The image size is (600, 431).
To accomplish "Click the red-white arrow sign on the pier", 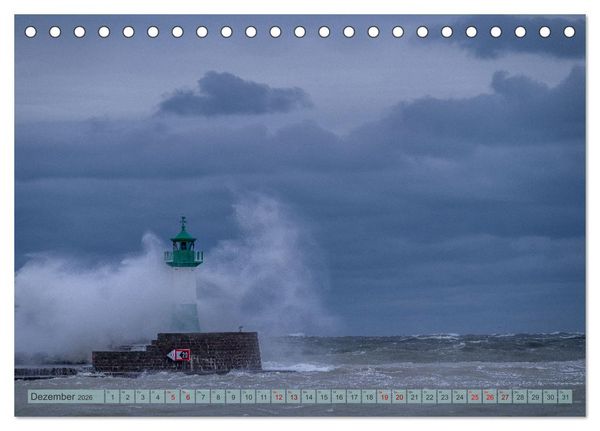I will [179, 355].
